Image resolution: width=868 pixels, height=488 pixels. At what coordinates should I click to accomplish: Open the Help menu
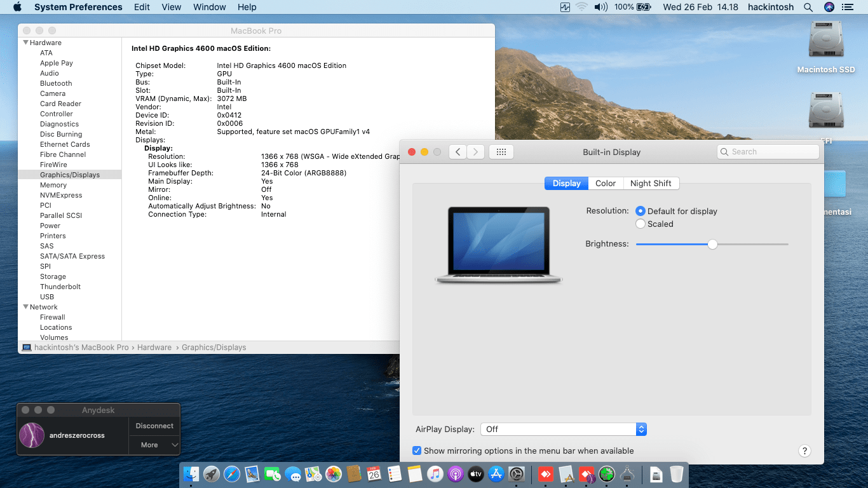[x=247, y=7]
